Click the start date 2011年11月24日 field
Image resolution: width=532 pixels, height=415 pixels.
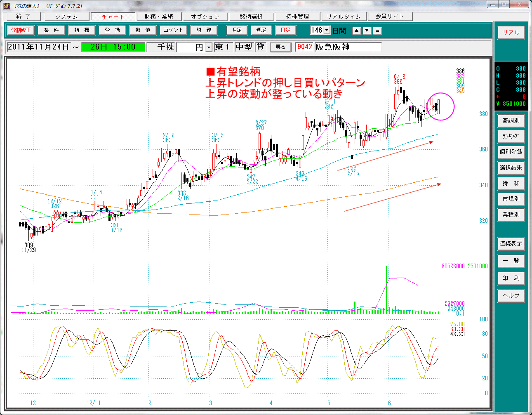pos(39,47)
